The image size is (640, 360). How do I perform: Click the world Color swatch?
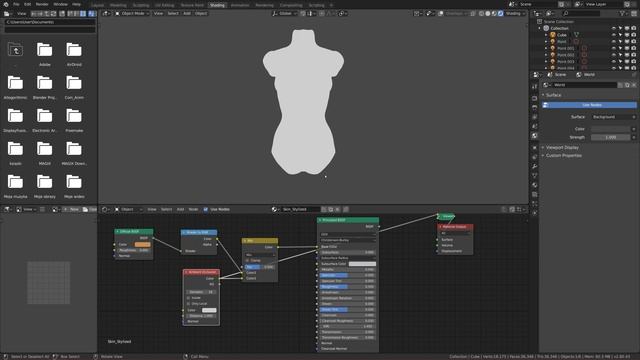pyautogui.click(x=611, y=129)
